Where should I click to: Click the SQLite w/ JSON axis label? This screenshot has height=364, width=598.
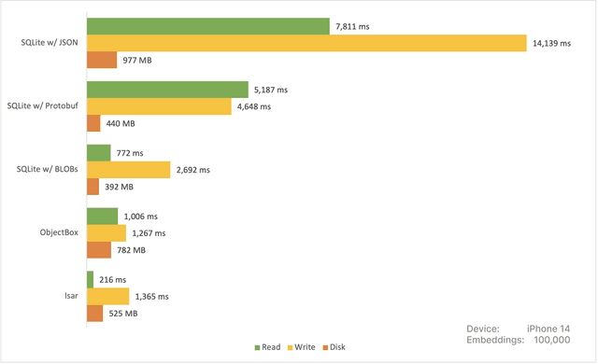point(50,43)
